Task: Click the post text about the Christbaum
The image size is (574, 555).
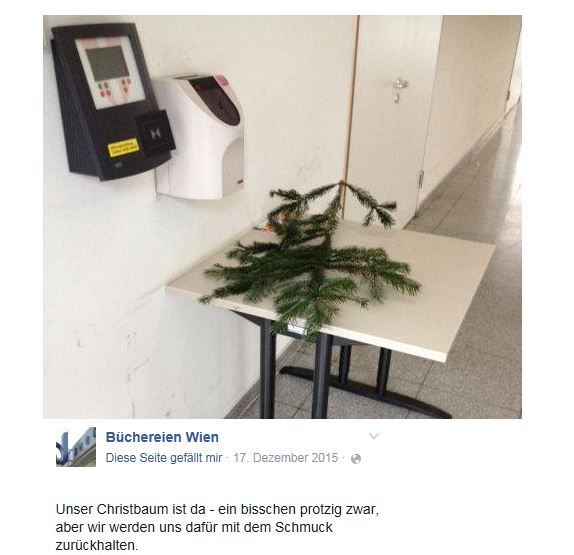Action: pyautogui.click(x=217, y=528)
